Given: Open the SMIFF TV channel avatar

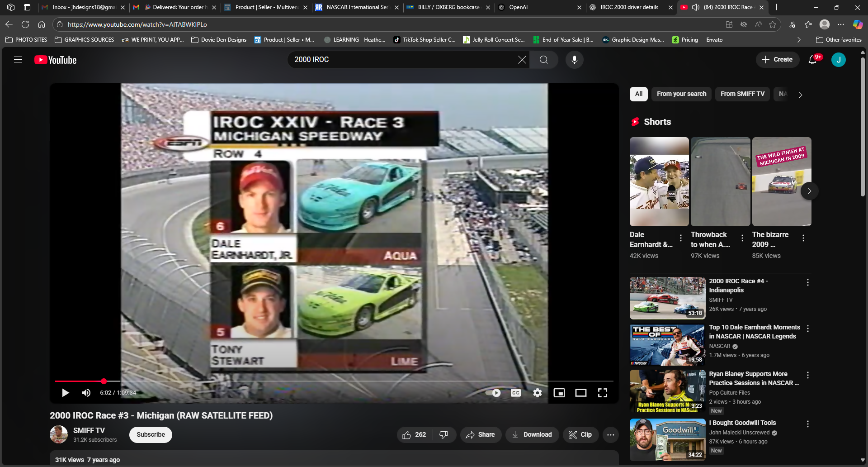Looking at the screenshot, I should point(59,434).
